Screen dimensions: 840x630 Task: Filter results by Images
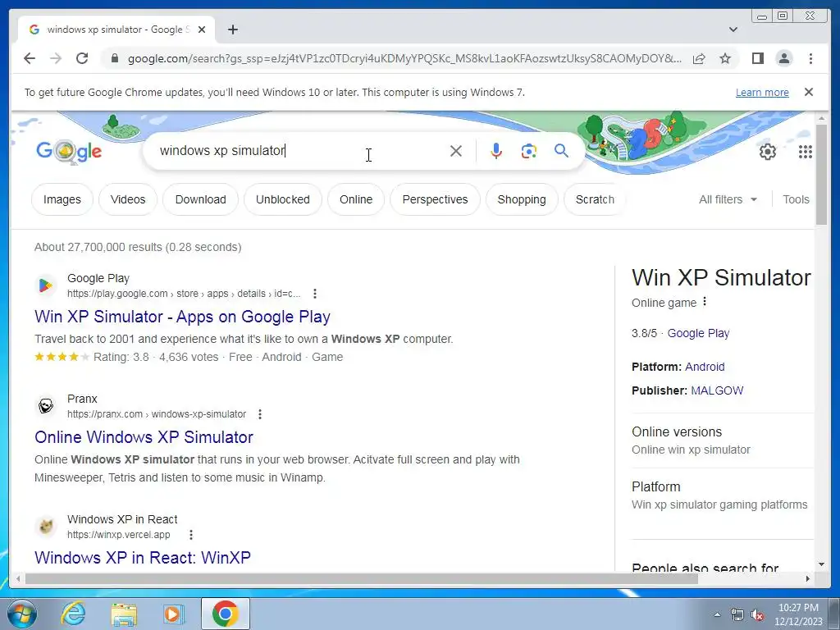click(62, 199)
